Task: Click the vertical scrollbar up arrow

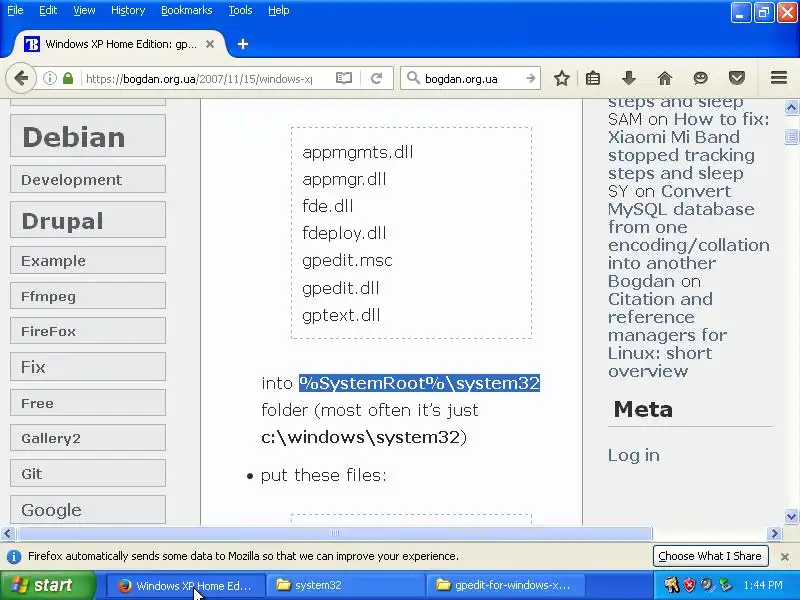Action: [x=791, y=108]
